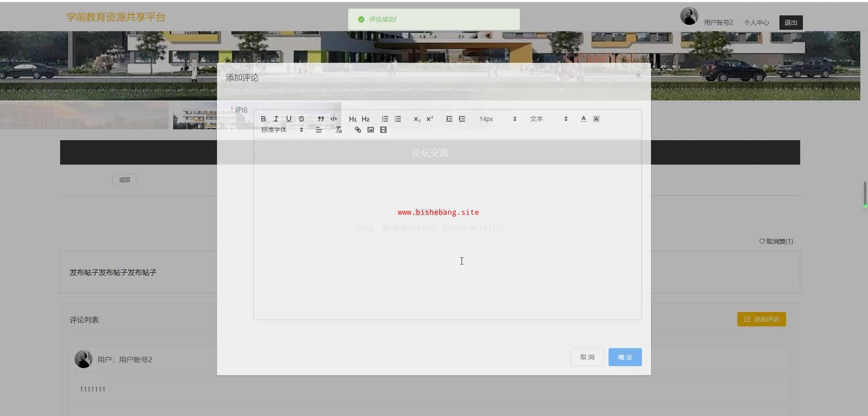868x416 pixels.
Task: Apply superscript formatting
Action: 429,119
